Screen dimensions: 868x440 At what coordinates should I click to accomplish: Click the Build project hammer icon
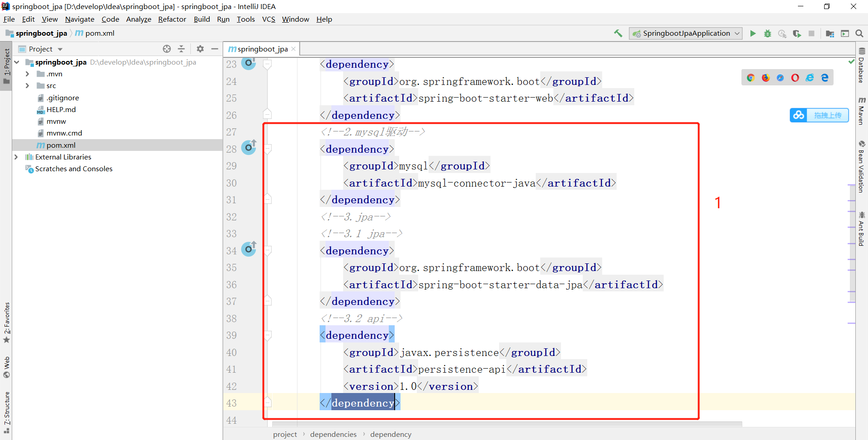click(618, 33)
